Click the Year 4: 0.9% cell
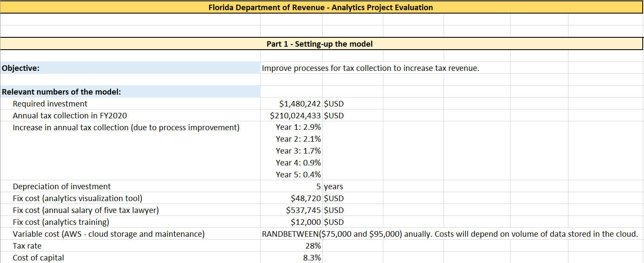This screenshot has width=644, height=263. pyautogui.click(x=298, y=163)
